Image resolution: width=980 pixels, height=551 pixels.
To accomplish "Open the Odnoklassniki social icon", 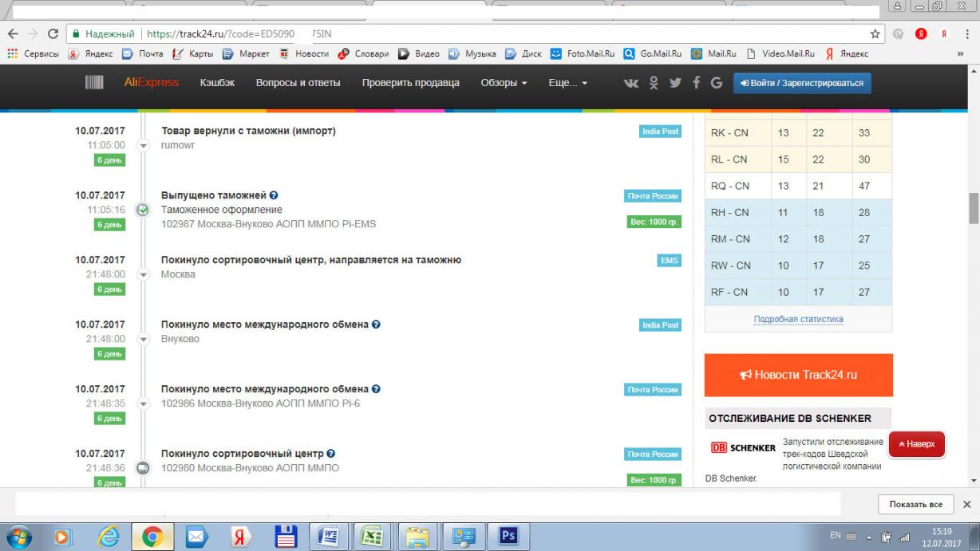I will coord(655,83).
